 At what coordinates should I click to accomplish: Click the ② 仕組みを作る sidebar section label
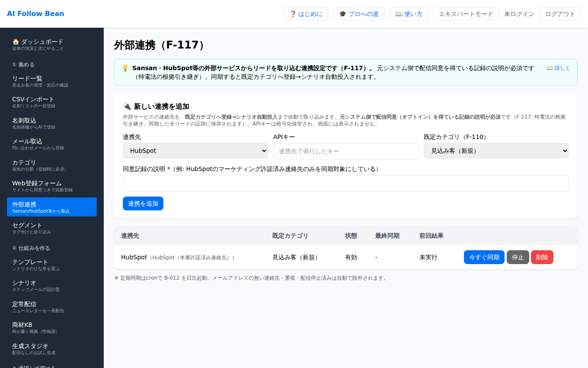[31, 248]
